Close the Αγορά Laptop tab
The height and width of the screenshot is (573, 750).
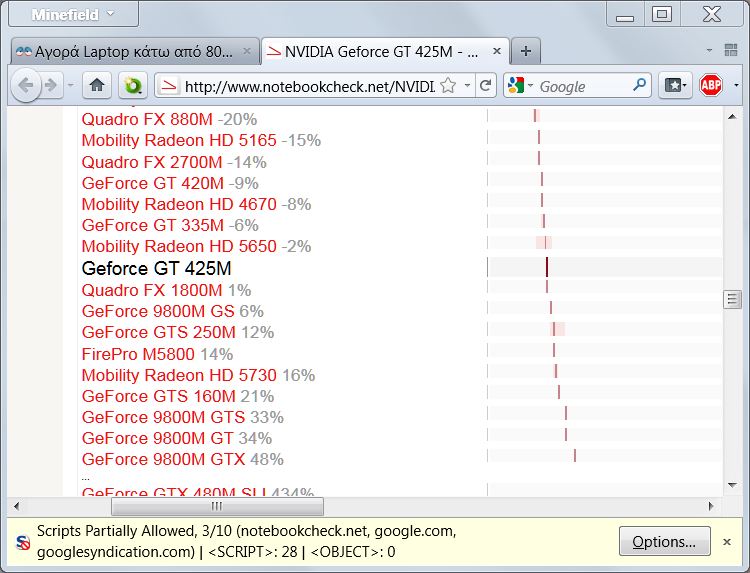click(x=247, y=51)
